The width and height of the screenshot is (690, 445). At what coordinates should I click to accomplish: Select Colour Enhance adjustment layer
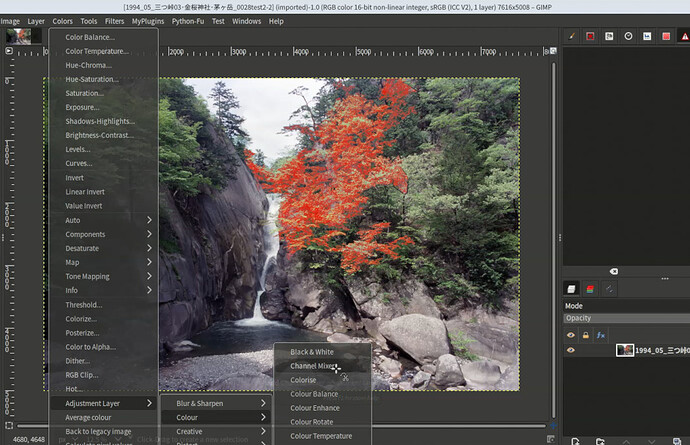point(323,408)
